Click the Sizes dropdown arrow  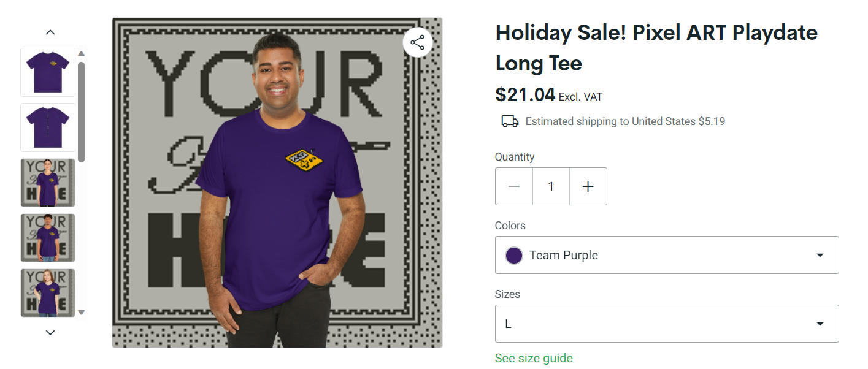pyautogui.click(x=820, y=324)
